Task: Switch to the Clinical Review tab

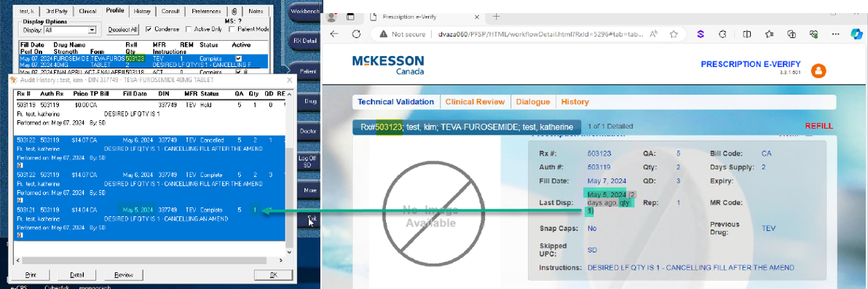Action: pos(474,102)
